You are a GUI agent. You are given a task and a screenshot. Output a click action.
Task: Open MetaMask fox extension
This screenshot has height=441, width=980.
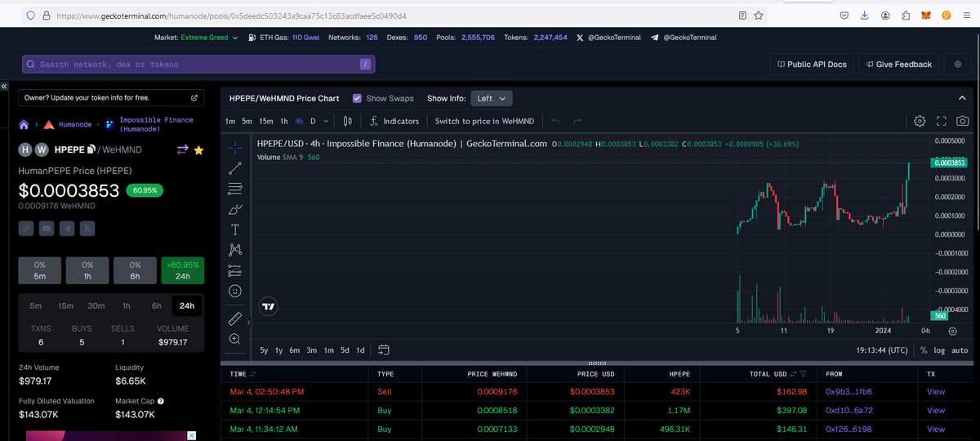(x=926, y=16)
